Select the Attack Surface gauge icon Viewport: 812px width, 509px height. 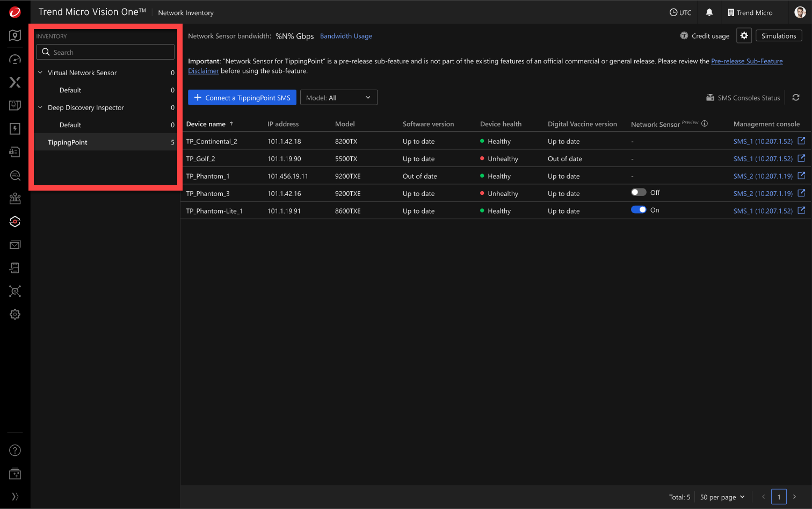tap(15, 59)
